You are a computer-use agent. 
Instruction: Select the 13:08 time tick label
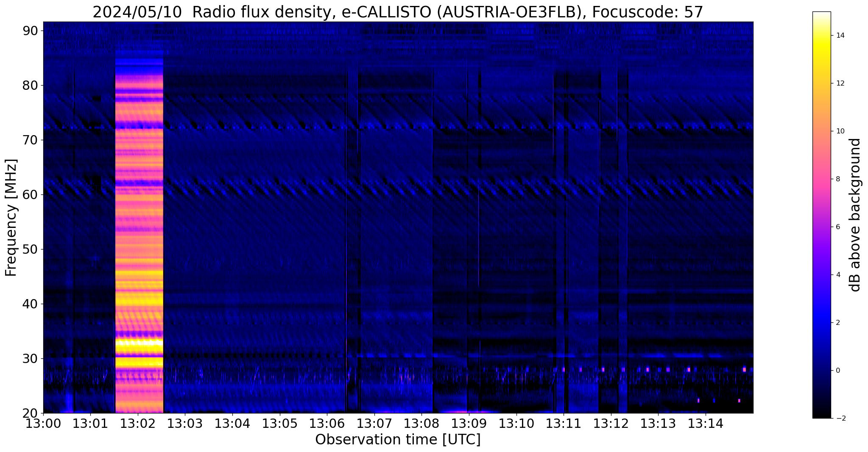pyautogui.click(x=421, y=423)
